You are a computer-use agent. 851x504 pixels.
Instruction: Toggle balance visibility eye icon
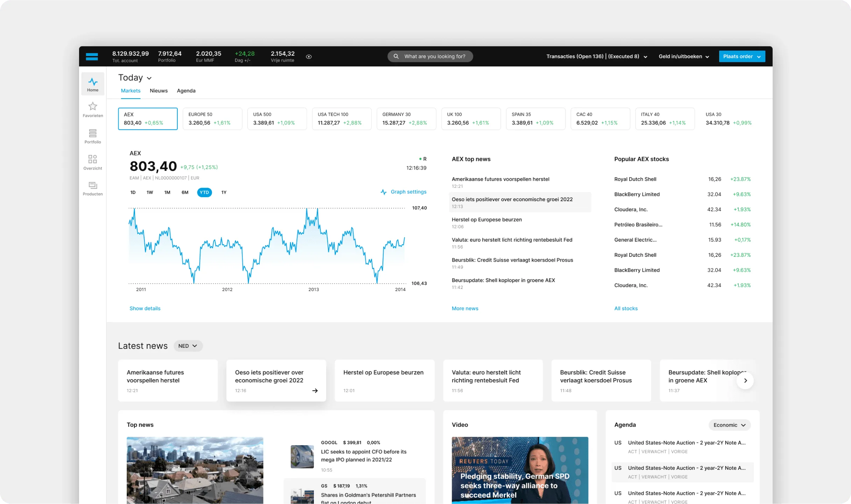pyautogui.click(x=309, y=57)
